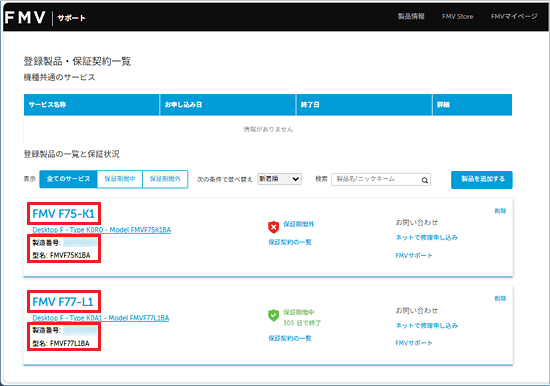Open the 新着順 sort dropdown
This screenshot has height=386, width=550.
coord(279,179)
